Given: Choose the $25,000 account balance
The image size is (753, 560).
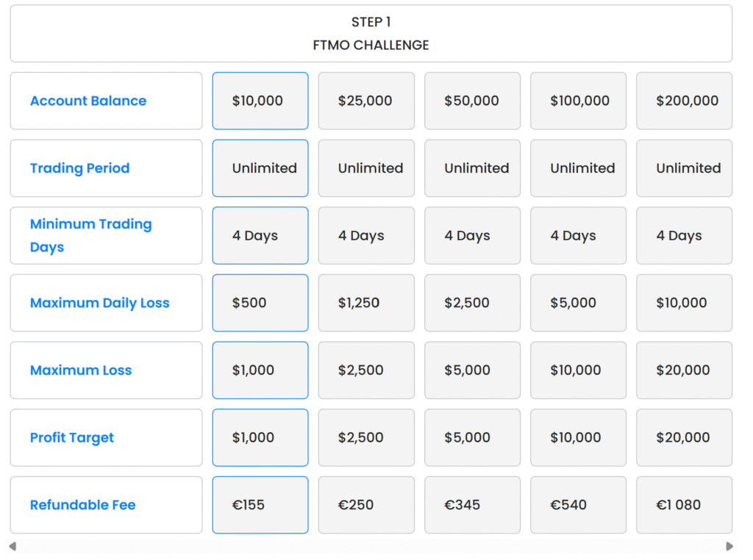Looking at the screenshot, I should pos(366,101).
